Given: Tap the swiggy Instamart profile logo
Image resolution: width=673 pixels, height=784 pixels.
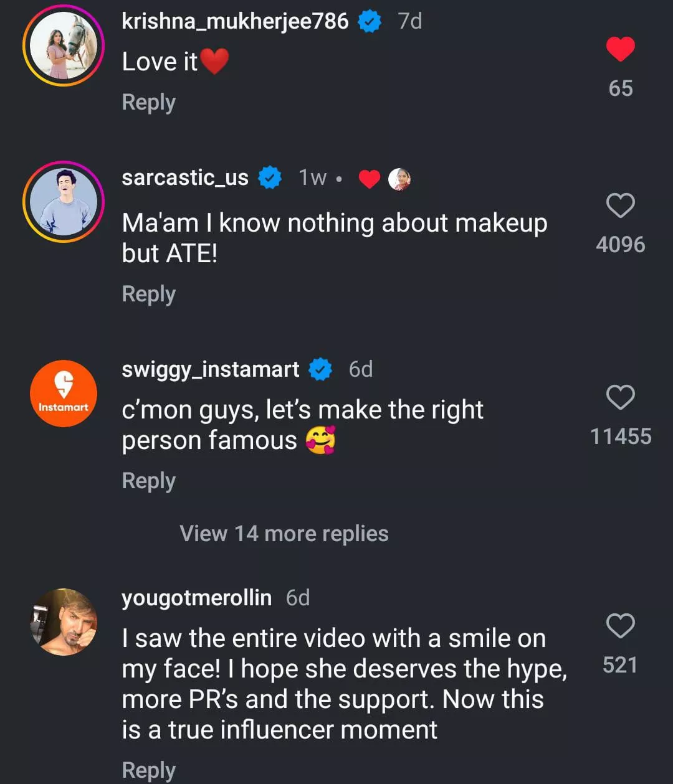Looking at the screenshot, I should (x=64, y=394).
